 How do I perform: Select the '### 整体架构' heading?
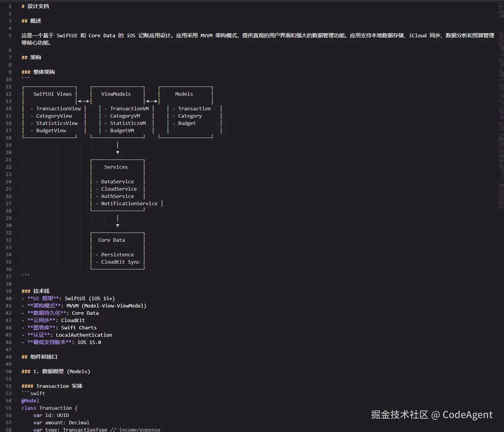pyautogui.click(x=38, y=72)
